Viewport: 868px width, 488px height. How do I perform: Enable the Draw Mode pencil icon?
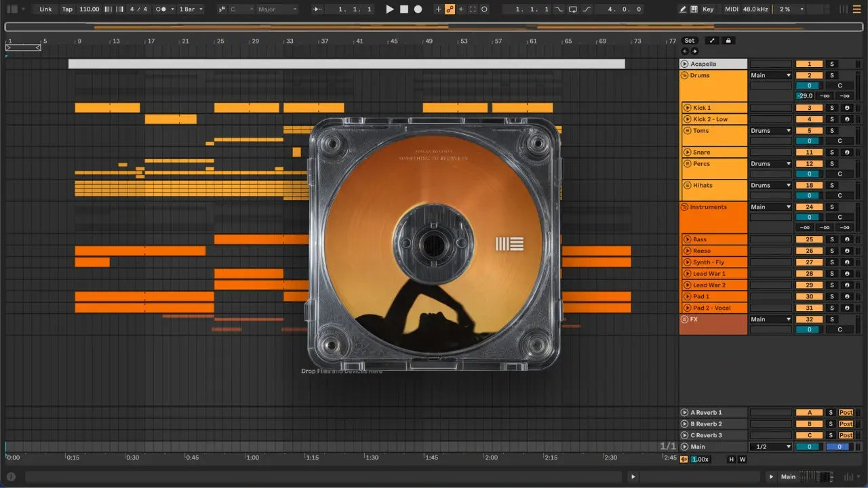click(683, 9)
